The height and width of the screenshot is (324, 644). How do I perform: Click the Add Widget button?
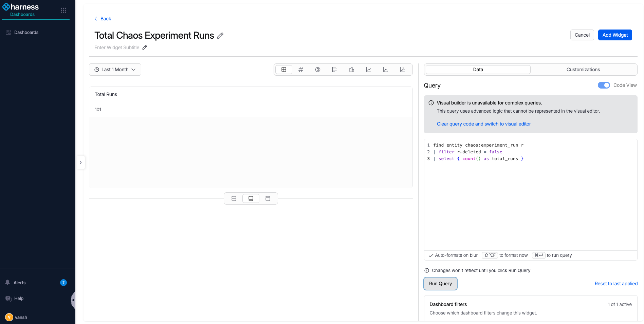click(615, 35)
